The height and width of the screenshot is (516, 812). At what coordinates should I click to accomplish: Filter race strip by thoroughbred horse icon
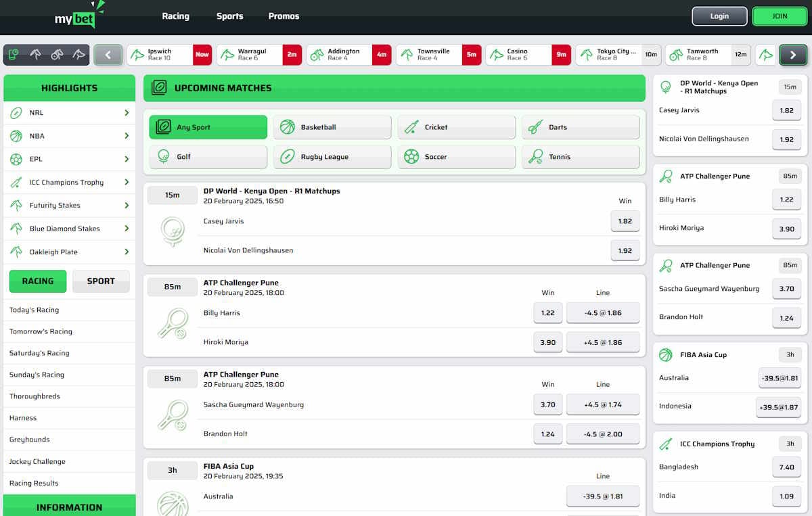point(36,55)
